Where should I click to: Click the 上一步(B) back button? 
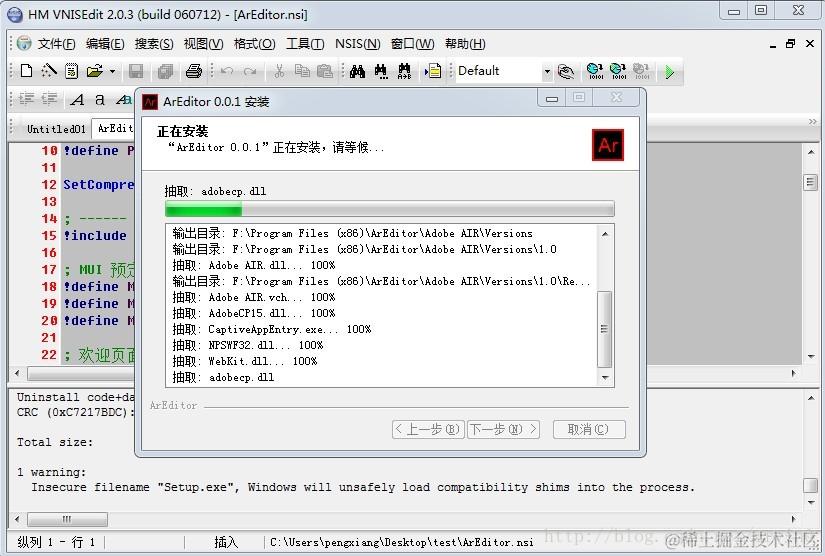pyautogui.click(x=428, y=429)
